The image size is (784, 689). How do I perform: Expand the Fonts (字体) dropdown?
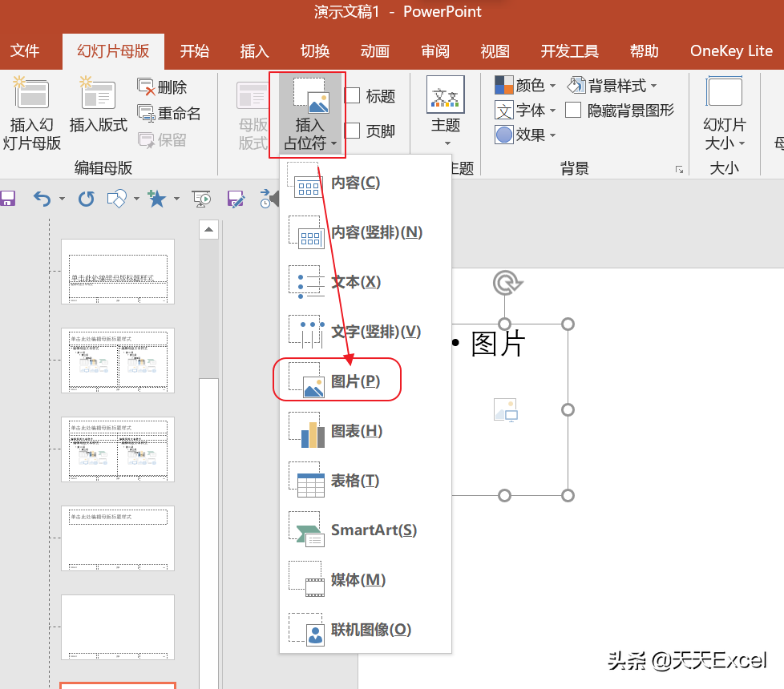(526, 110)
